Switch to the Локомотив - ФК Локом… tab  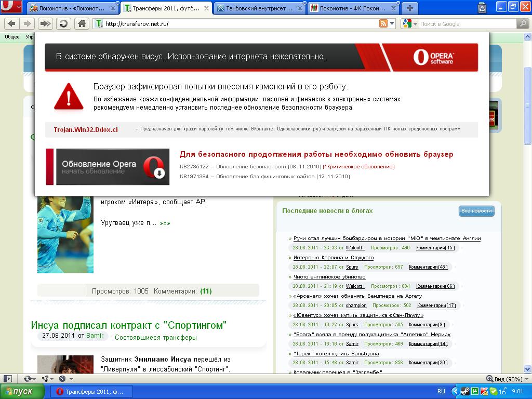click(353, 8)
